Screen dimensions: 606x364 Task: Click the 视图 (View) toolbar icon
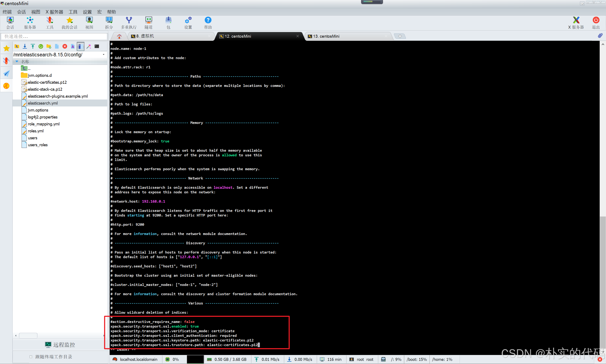89,23
